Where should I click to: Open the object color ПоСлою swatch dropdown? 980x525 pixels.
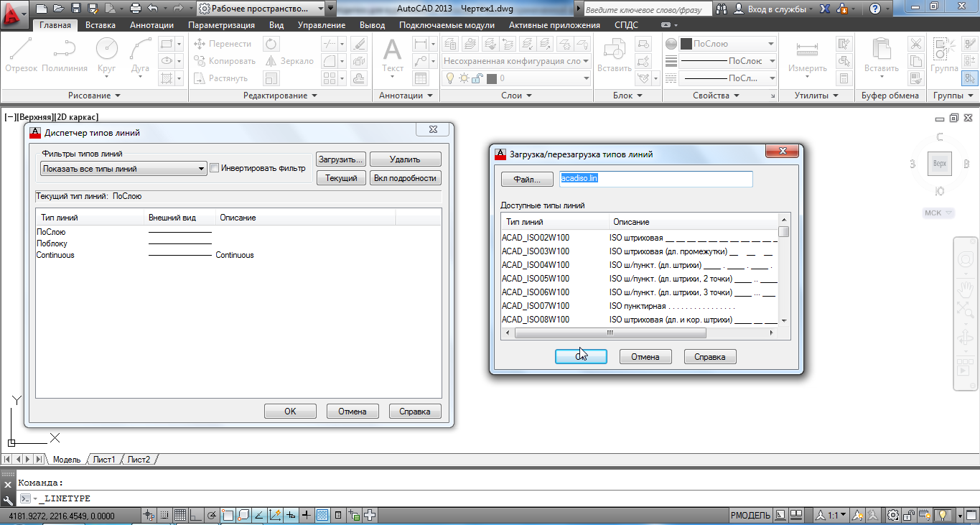coord(728,44)
